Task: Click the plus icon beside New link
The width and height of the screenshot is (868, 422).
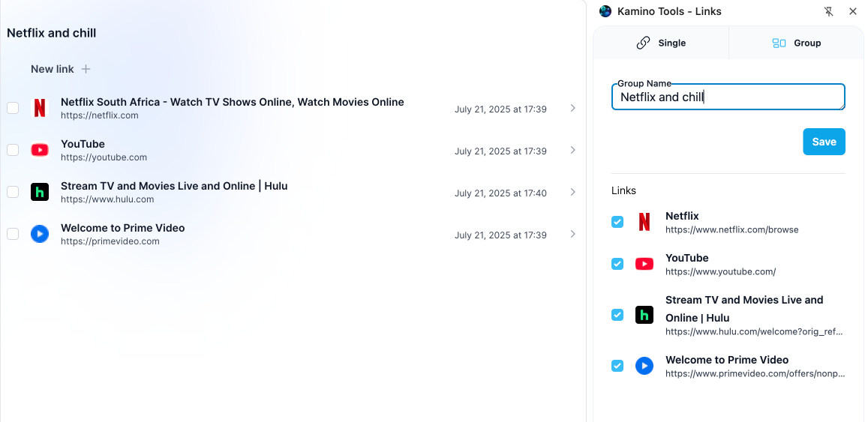Action: pyautogui.click(x=86, y=69)
